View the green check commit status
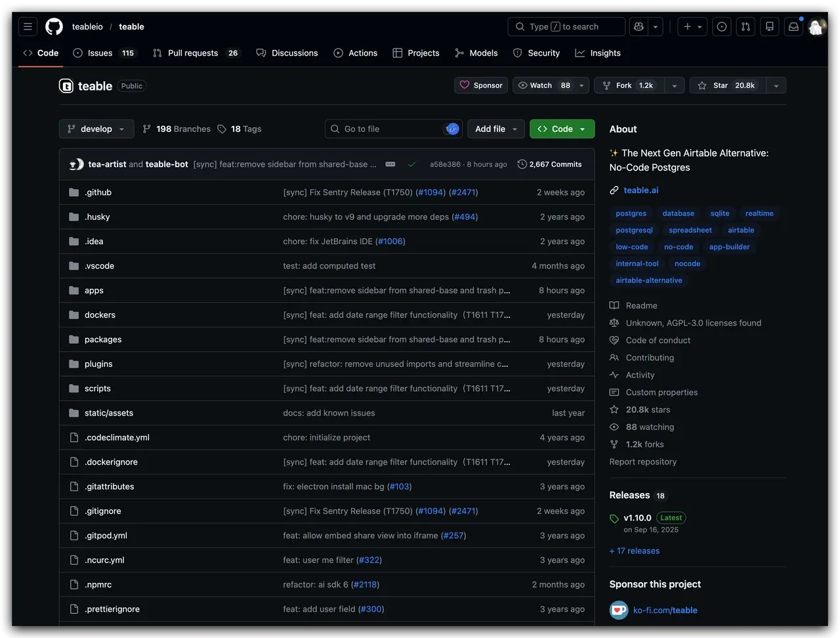This screenshot has height=638, width=840. point(411,164)
